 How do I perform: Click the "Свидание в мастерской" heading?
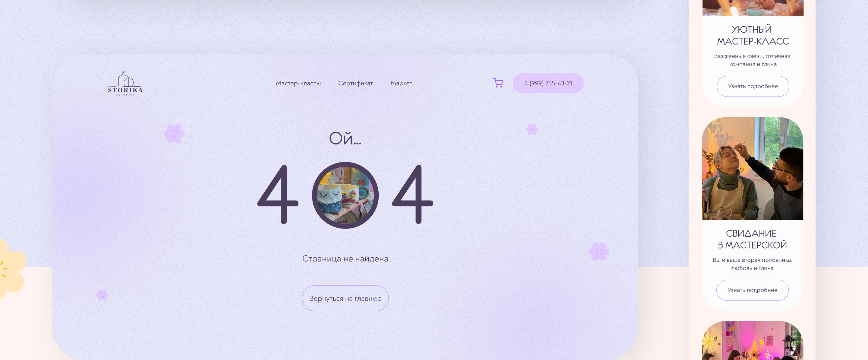click(x=752, y=239)
